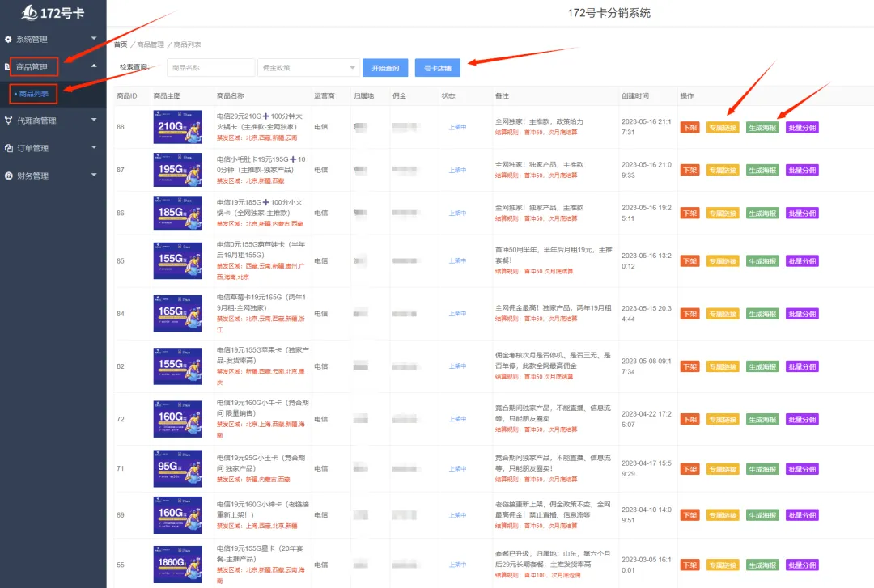
Task: Click 生成海报 for product ID 85
Action: (x=762, y=261)
